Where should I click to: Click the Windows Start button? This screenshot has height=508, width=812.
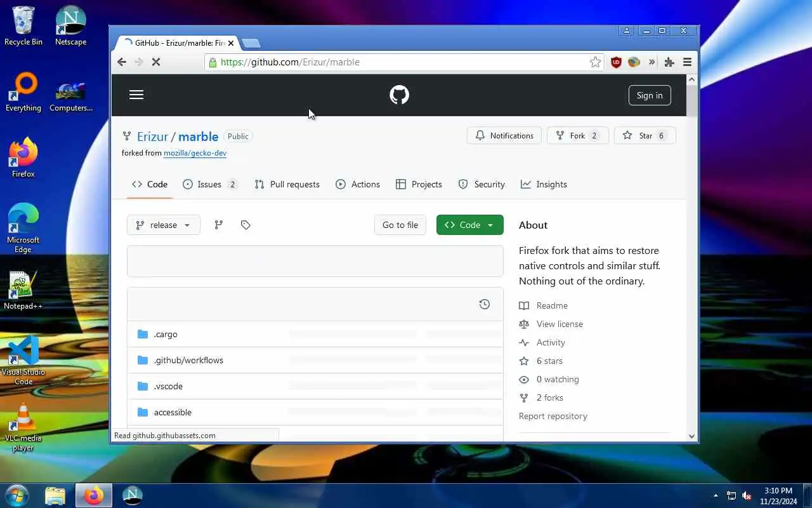coord(17,495)
